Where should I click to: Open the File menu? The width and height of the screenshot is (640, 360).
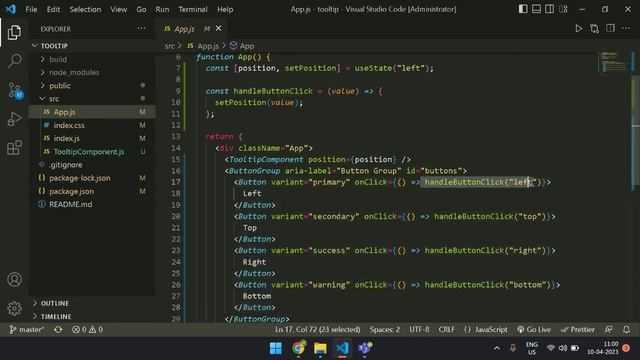(x=31, y=9)
